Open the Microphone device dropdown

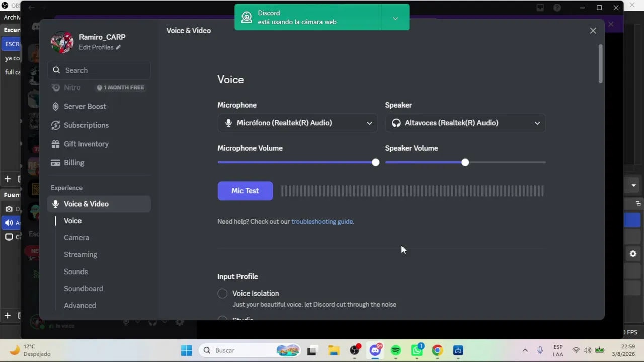tap(298, 123)
